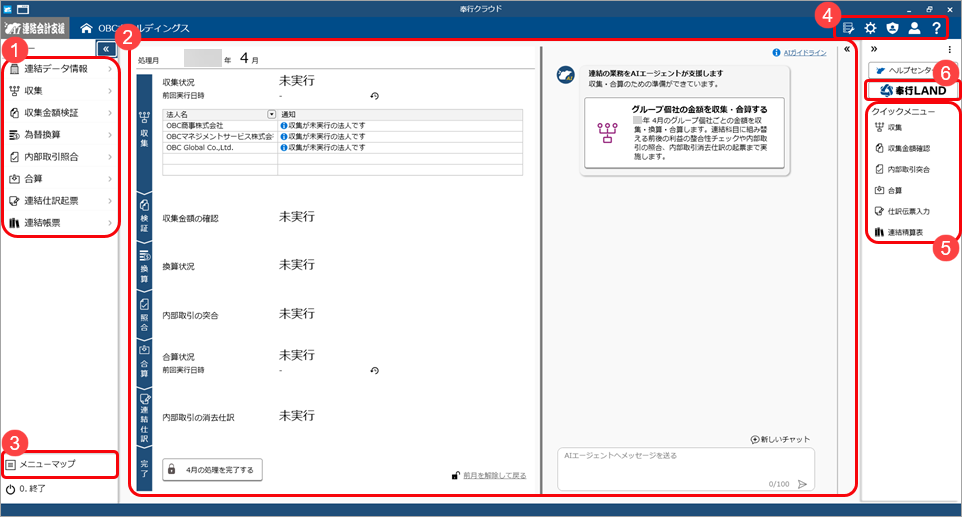Open the 法人名 column filter dropdown
Screen dimensions: 962x517
(272, 115)
